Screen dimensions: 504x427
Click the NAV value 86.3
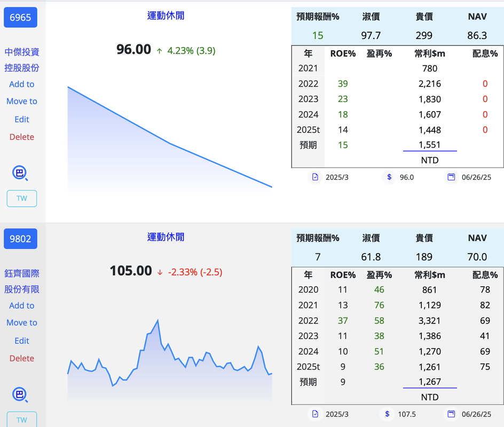coord(477,35)
